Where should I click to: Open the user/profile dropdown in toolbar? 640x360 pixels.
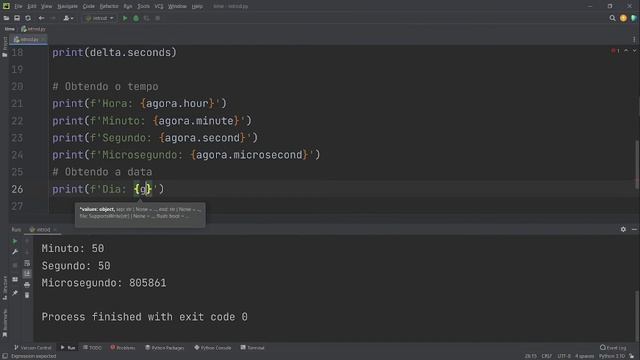point(68,18)
